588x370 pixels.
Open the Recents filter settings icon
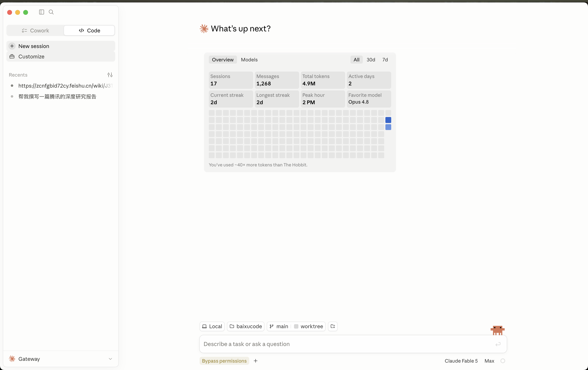point(110,75)
